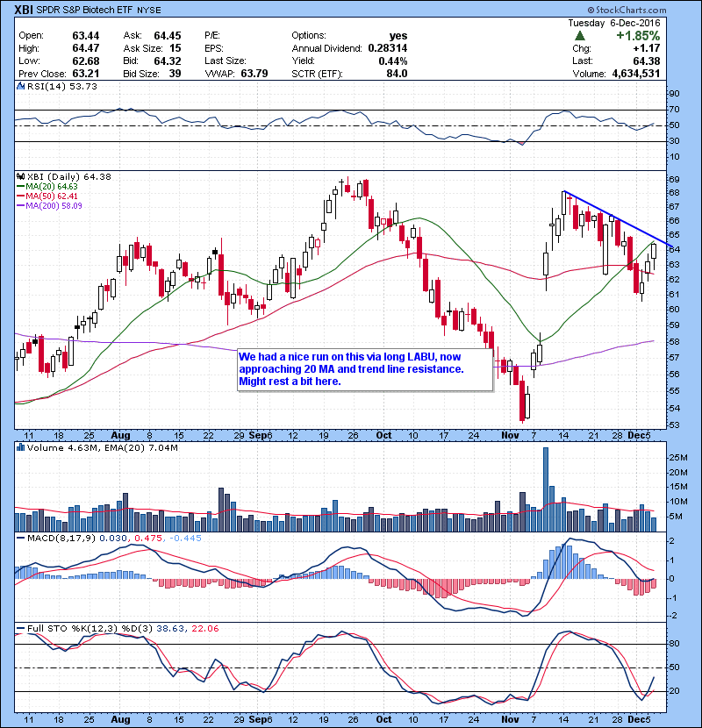Click the Bid Size value 39
The image size is (702, 728).
click(x=175, y=74)
